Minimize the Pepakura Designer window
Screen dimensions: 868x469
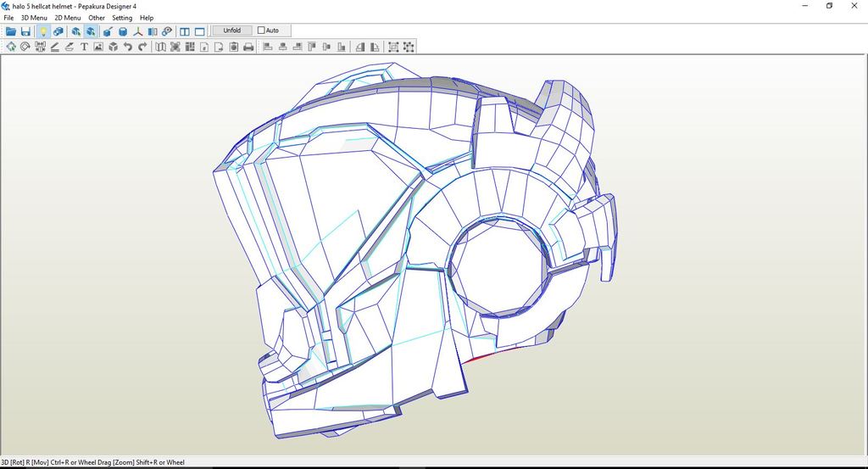click(805, 6)
